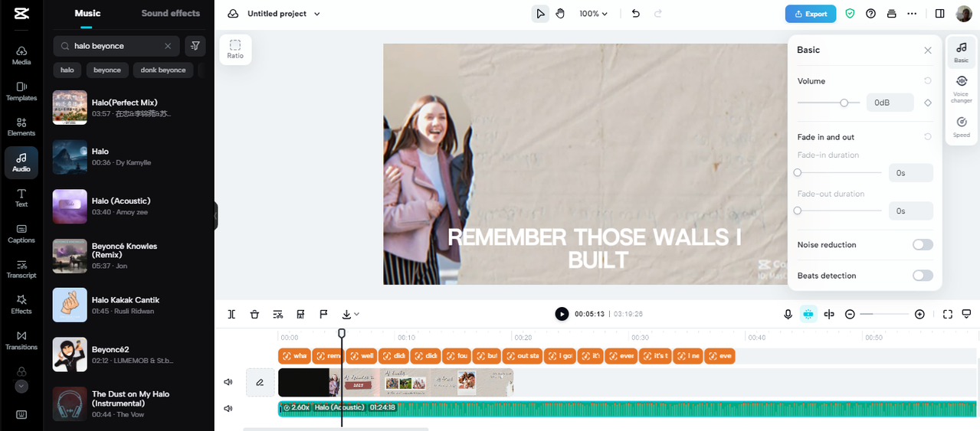Viewport: 980px width, 431px height.
Task: Click the halo beyonce search field
Action: (x=116, y=46)
